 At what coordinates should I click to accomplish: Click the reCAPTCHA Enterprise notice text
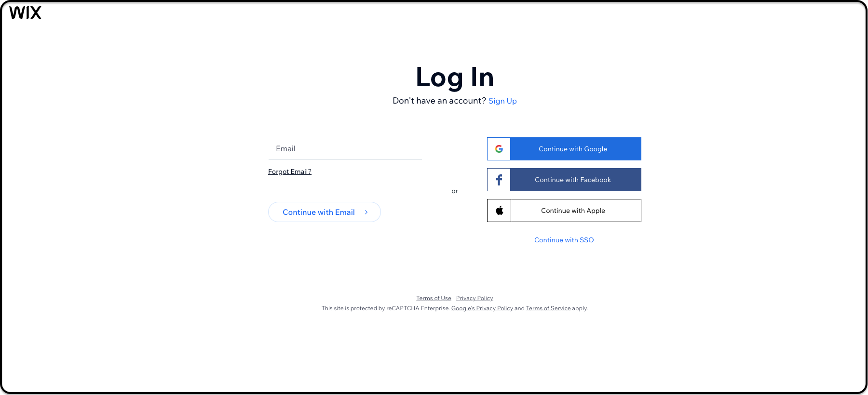click(x=455, y=308)
